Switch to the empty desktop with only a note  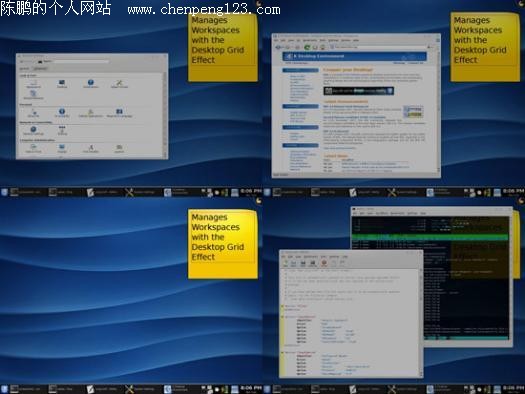pyautogui.click(x=131, y=295)
